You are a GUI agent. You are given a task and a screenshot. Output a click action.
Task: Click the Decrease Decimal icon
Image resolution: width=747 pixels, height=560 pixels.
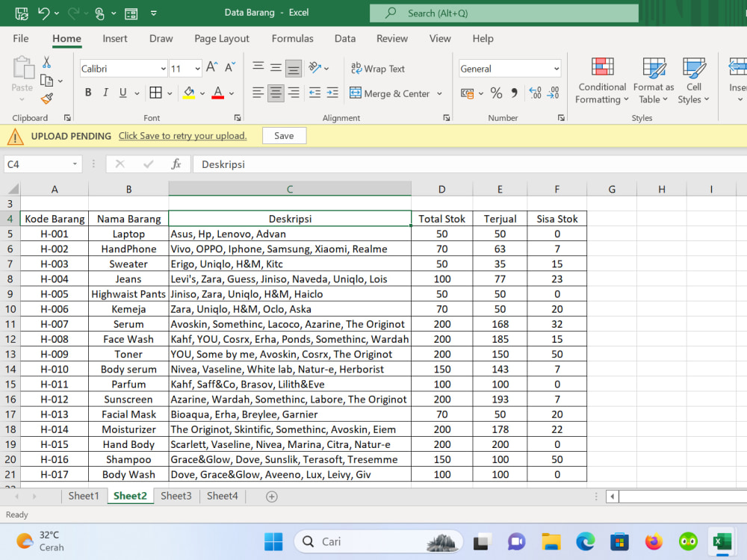(x=553, y=93)
